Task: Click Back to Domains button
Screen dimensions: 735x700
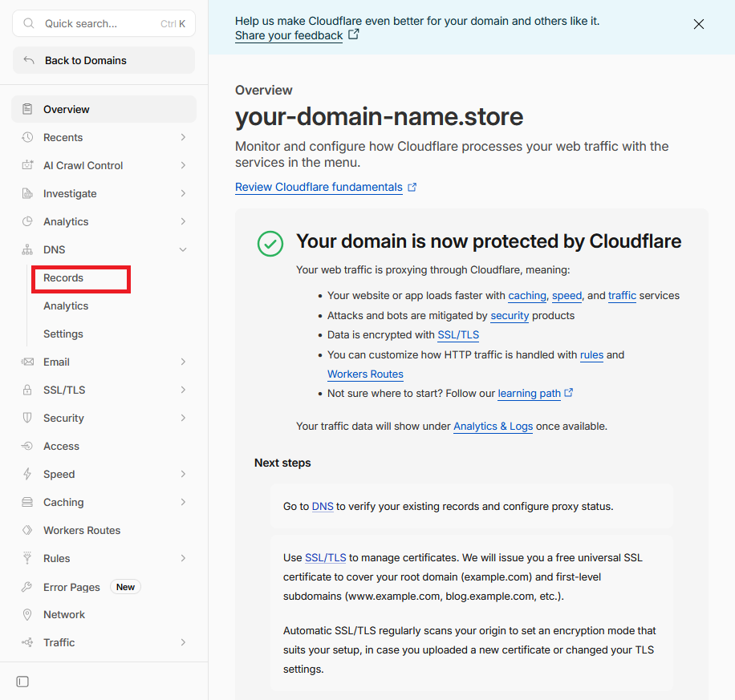Action: (x=104, y=60)
